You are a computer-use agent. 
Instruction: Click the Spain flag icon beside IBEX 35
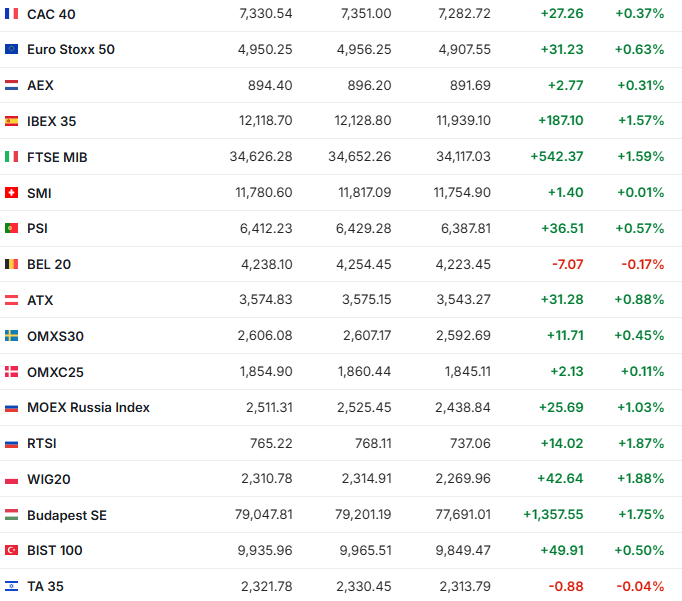click(11, 121)
